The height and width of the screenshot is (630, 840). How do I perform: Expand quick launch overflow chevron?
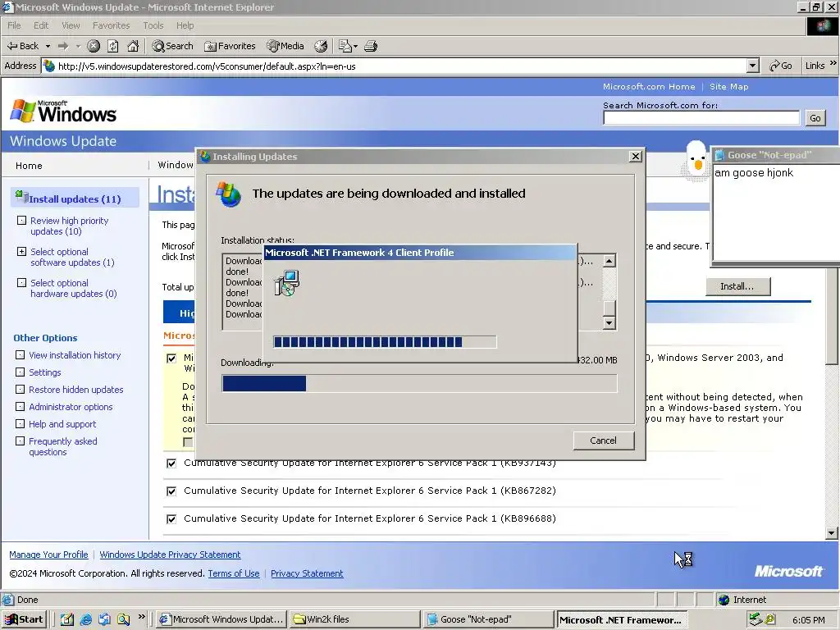(x=141, y=617)
